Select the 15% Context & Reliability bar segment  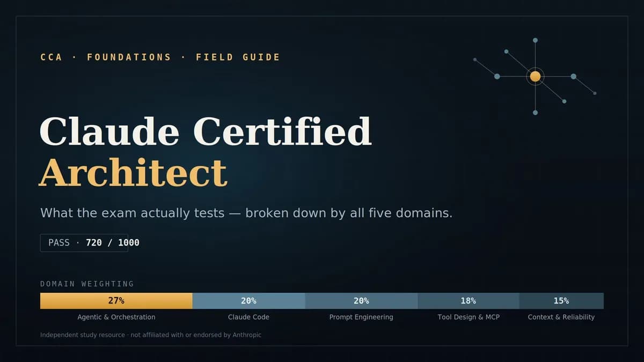point(561,301)
